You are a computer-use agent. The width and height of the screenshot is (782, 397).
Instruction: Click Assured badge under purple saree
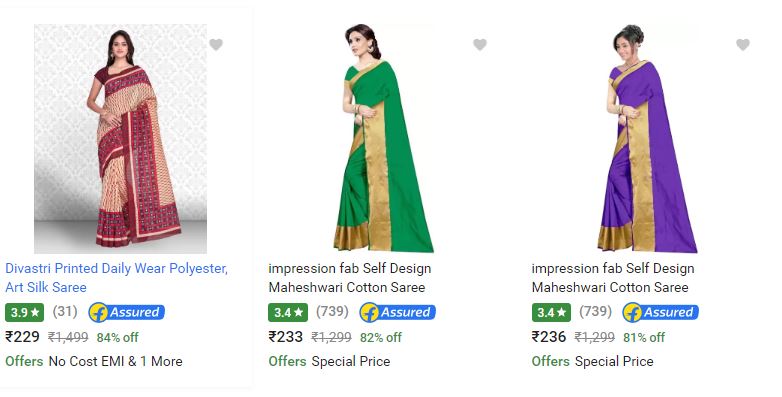(x=660, y=313)
